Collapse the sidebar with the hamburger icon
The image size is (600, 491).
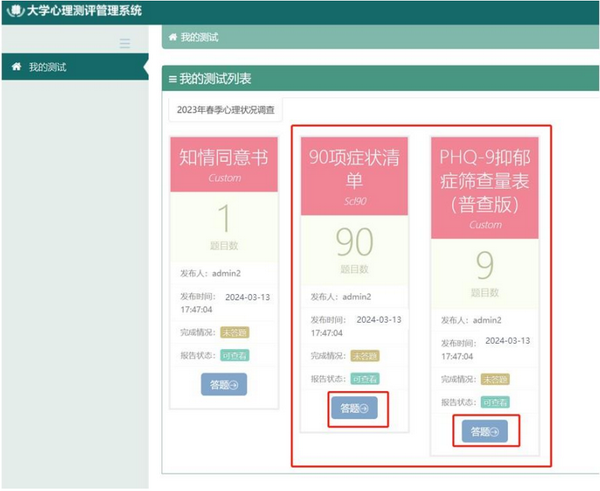tap(125, 43)
